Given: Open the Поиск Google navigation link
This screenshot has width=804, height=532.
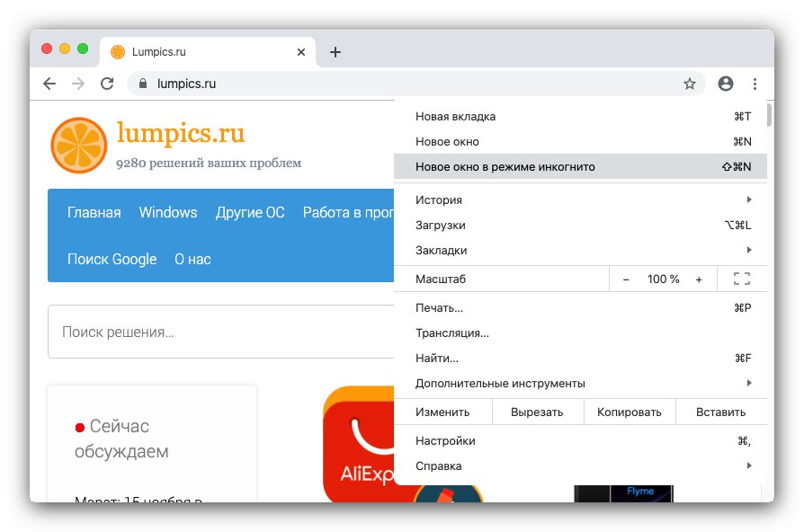Looking at the screenshot, I should point(112,259).
